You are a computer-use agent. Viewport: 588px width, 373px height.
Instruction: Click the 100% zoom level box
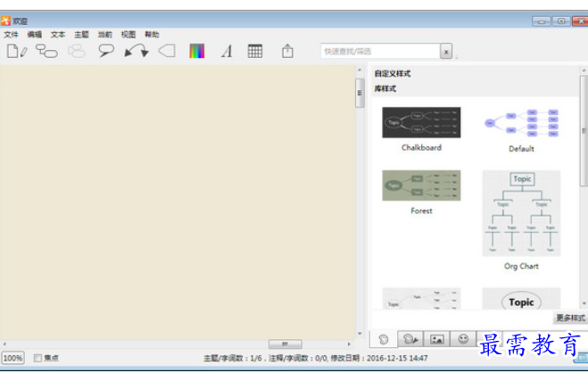click(x=12, y=358)
